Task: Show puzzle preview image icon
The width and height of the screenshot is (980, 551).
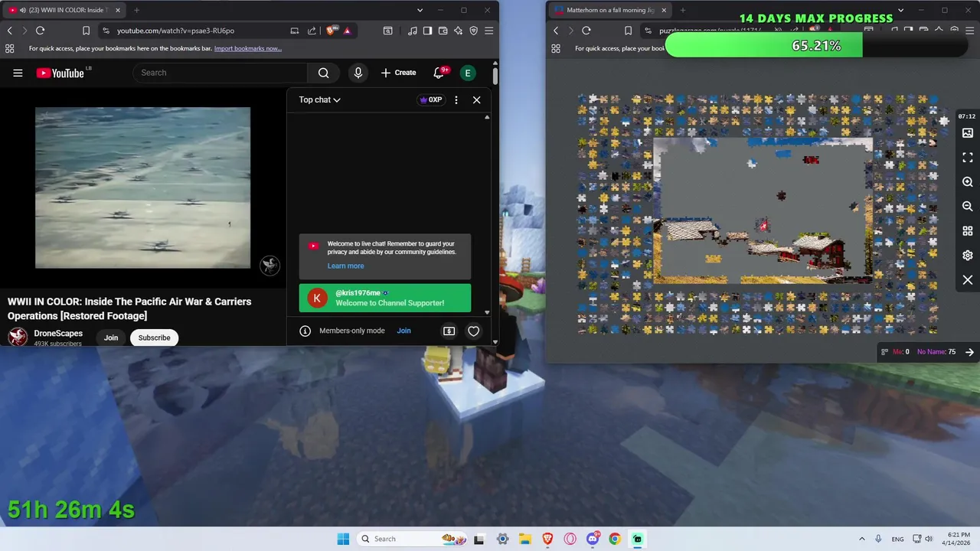Action: [x=968, y=133]
